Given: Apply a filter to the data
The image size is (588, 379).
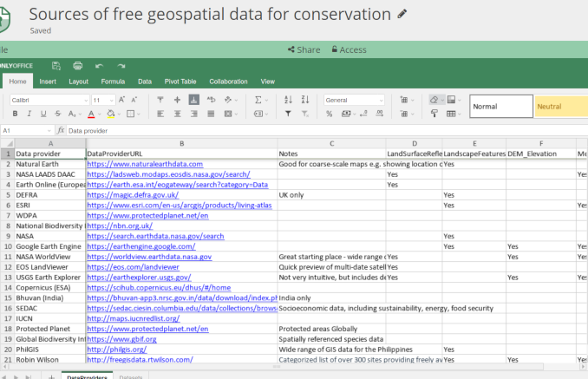Looking at the screenshot, I should tap(288, 114).
